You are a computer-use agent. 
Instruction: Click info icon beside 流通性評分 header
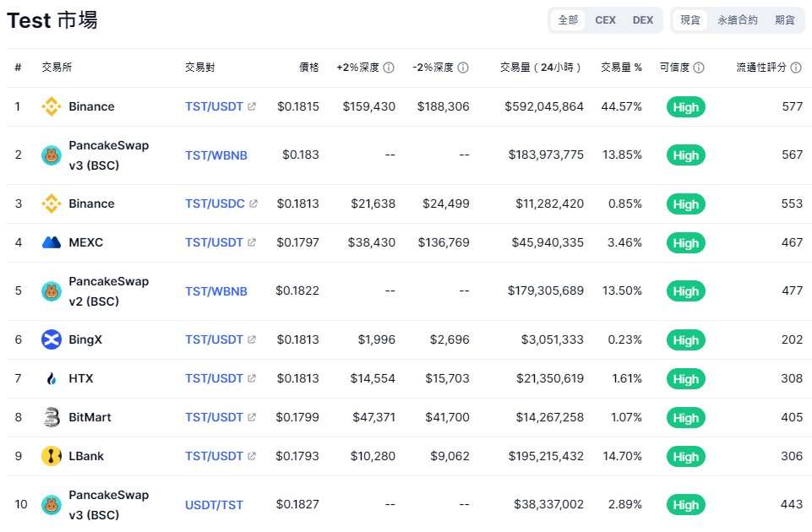point(796,68)
